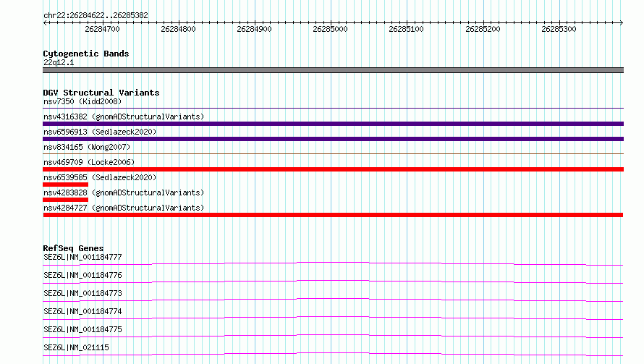
Task: Select the RefSeq Genes track title
Action: click(x=73, y=248)
